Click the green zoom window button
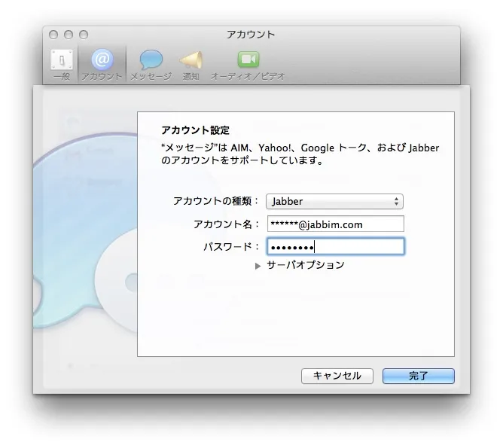This screenshot has width=503, height=448. (x=84, y=35)
